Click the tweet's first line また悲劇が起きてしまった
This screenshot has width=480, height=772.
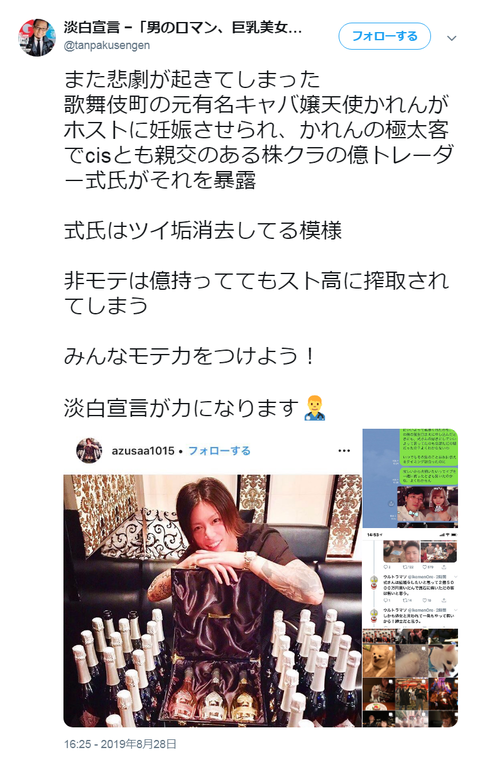point(192,79)
